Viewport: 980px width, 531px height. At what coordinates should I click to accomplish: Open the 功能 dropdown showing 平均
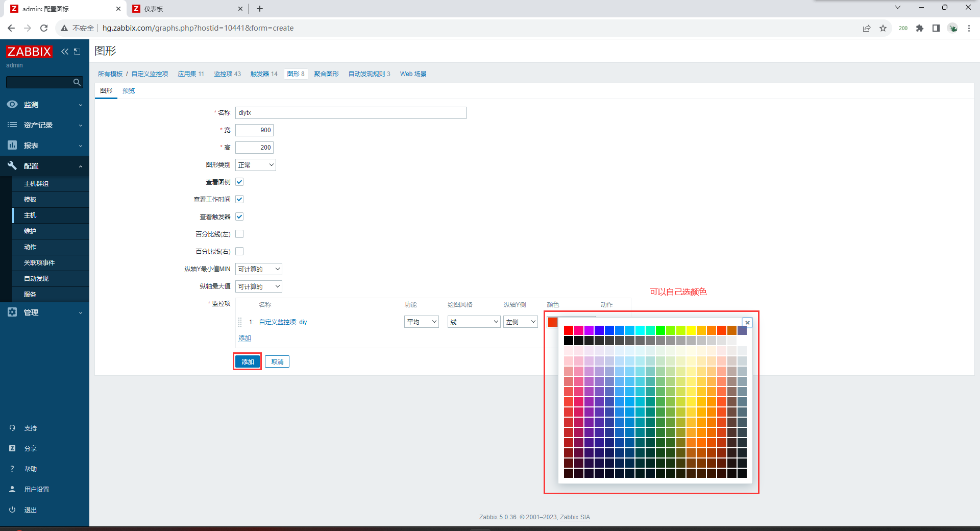tap(422, 322)
